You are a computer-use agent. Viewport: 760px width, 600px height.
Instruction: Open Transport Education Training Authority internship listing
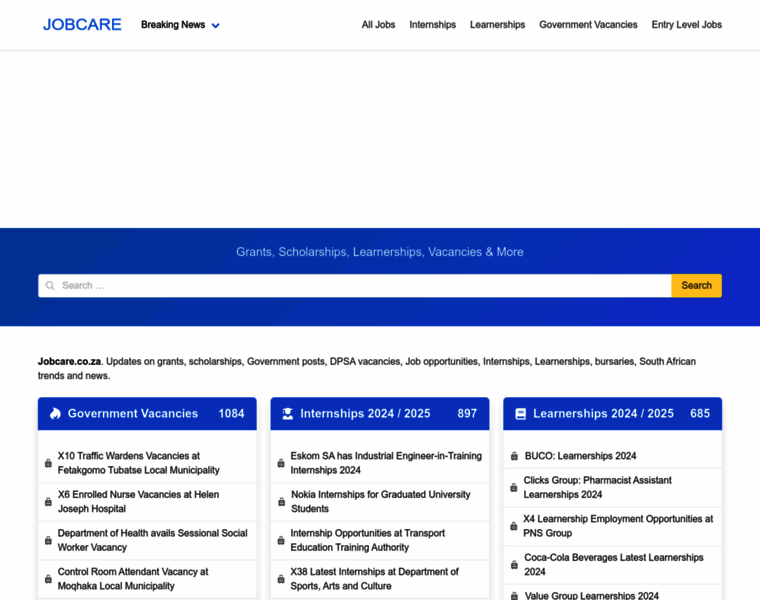[x=367, y=540]
